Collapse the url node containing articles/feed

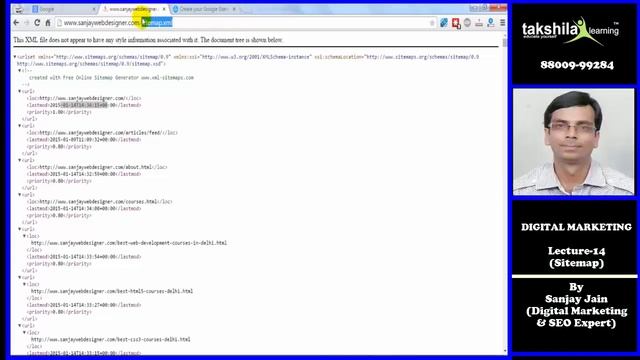click(x=19, y=126)
